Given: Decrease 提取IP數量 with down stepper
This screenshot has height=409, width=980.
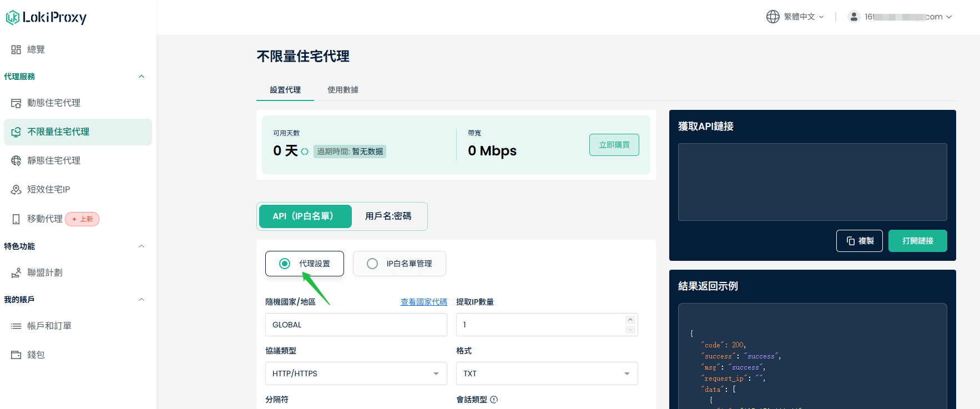Looking at the screenshot, I should tap(630, 330).
